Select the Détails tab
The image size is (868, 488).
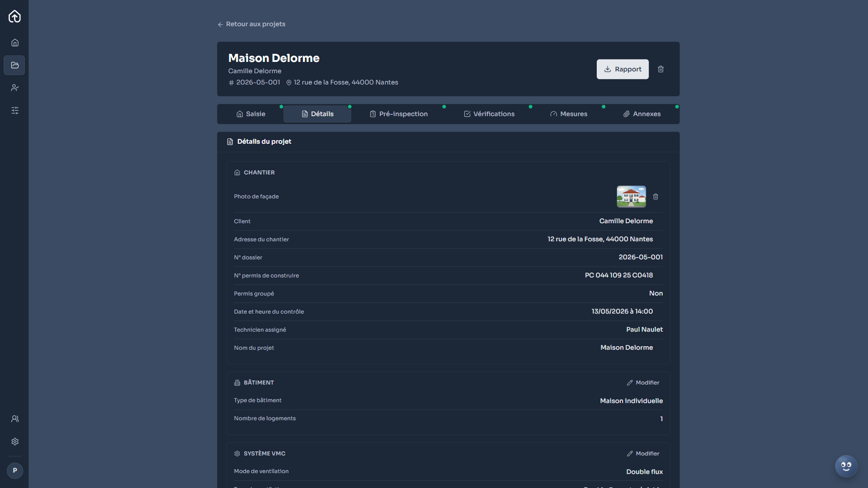pos(317,114)
